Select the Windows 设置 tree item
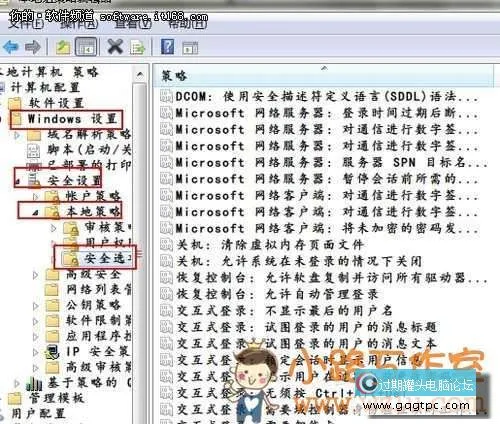500x424 pixels. [72, 119]
